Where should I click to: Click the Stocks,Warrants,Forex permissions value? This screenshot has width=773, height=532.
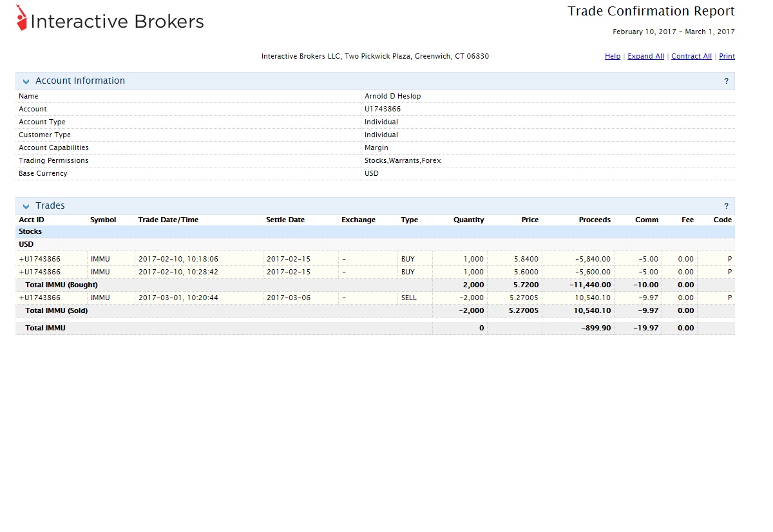pos(403,160)
